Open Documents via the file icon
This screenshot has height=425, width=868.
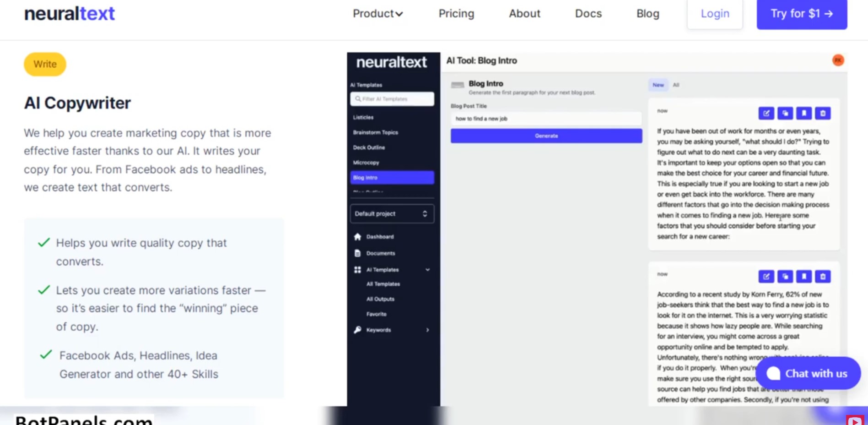[358, 253]
